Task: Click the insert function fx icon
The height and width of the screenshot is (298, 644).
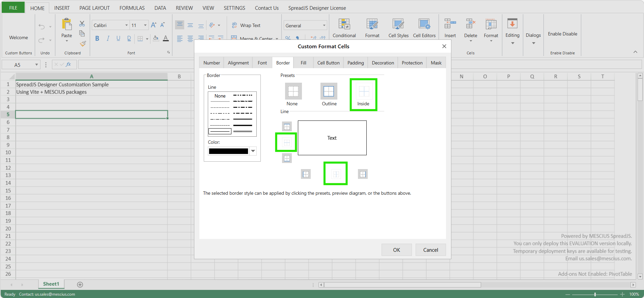Action: click(x=68, y=64)
